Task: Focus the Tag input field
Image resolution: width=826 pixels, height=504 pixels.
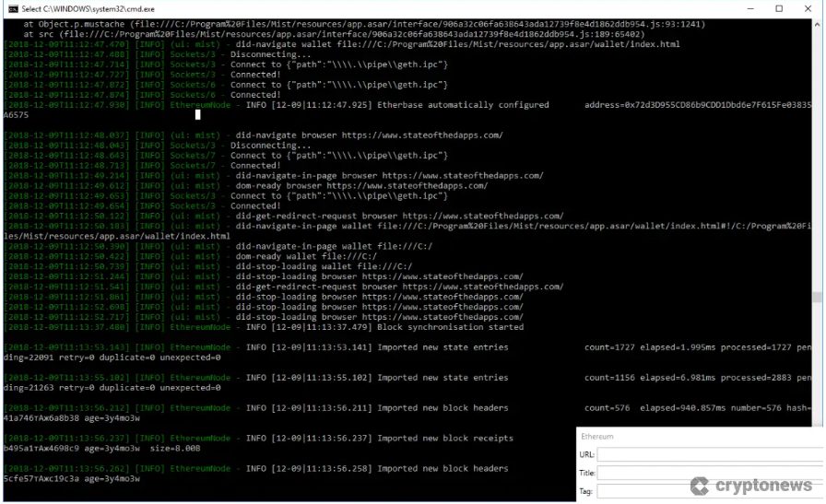Action: coord(710,491)
